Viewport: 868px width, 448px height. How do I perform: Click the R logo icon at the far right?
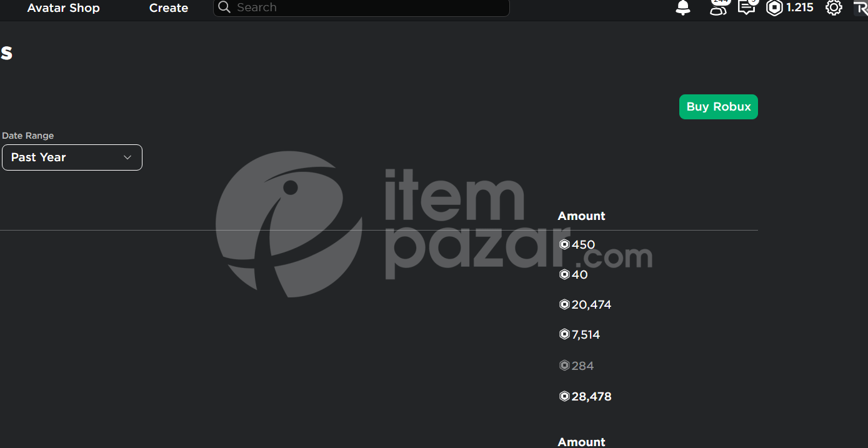[861, 7]
